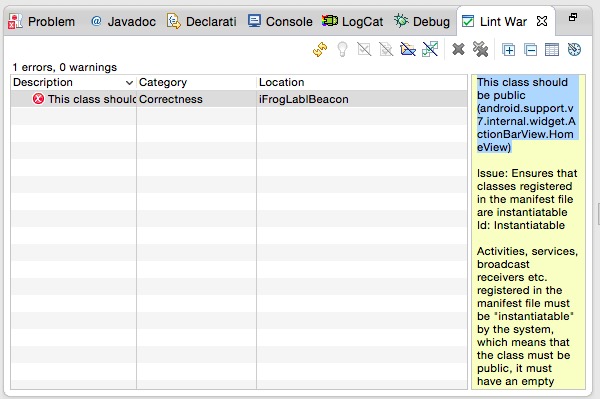This screenshot has width=600, height=399.
Task: Switch to the Debug tab
Action: 422,21
